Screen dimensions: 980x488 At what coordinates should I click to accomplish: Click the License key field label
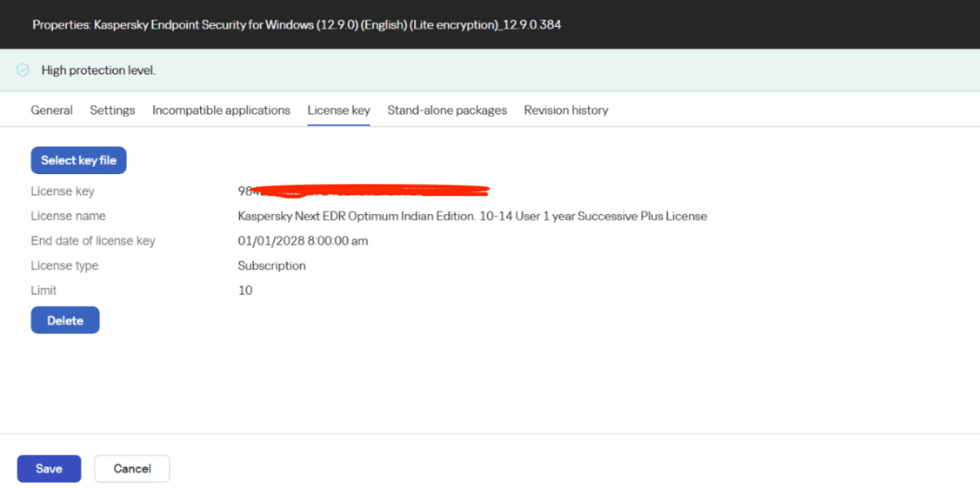pyautogui.click(x=63, y=191)
